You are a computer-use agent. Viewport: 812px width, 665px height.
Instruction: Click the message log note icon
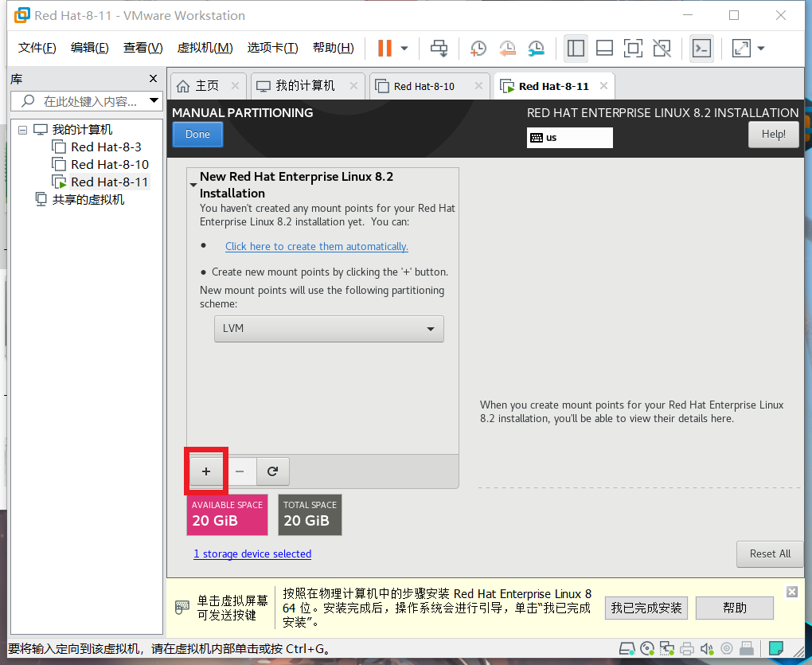tap(775, 648)
